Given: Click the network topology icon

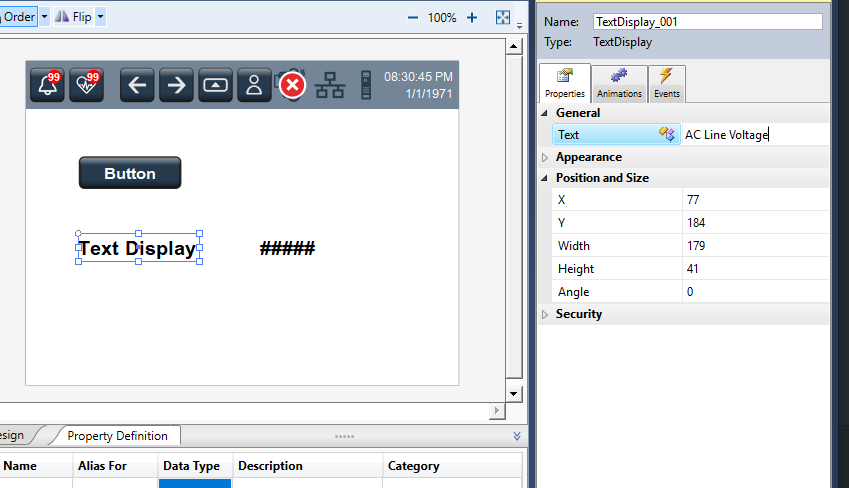Looking at the screenshot, I should click(330, 85).
